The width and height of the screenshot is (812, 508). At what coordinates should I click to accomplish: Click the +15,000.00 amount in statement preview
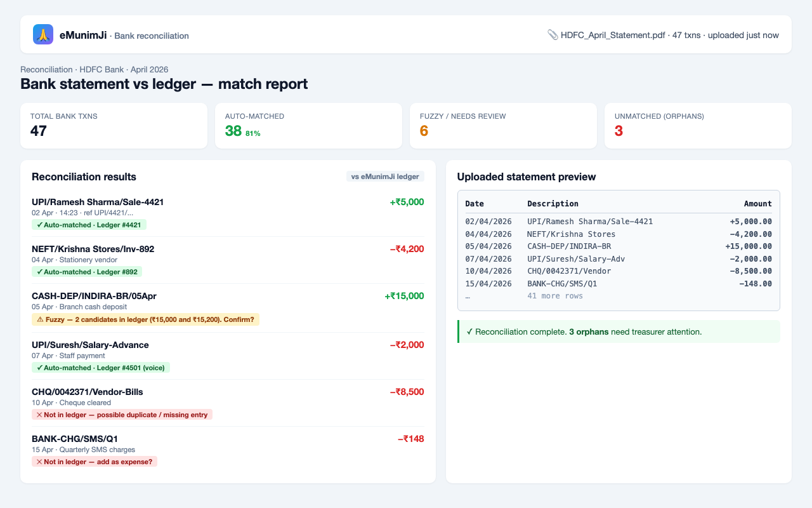point(749,246)
